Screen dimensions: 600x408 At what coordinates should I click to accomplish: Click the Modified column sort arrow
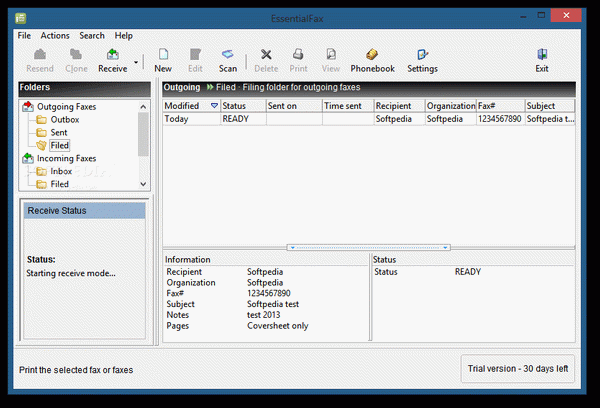pos(213,106)
